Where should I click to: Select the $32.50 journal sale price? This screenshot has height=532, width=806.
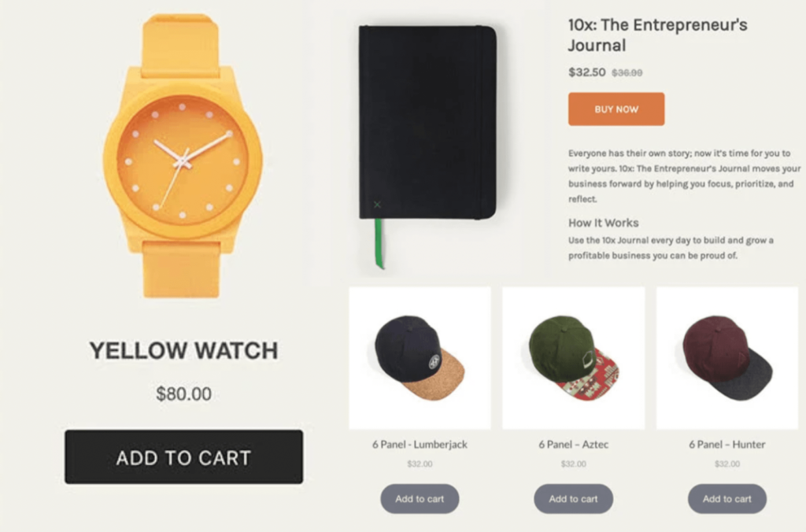click(x=586, y=72)
